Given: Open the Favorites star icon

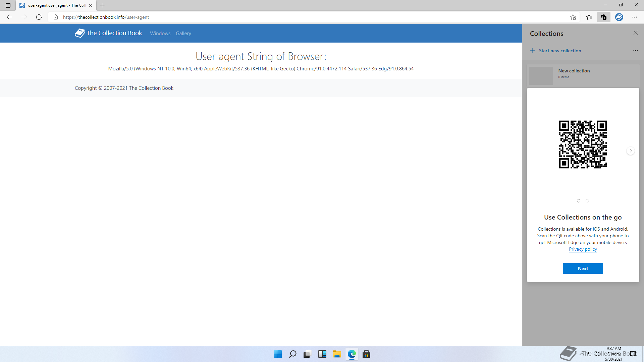Looking at the screenshot, I should pyautogui.click(x=589, y=17).
